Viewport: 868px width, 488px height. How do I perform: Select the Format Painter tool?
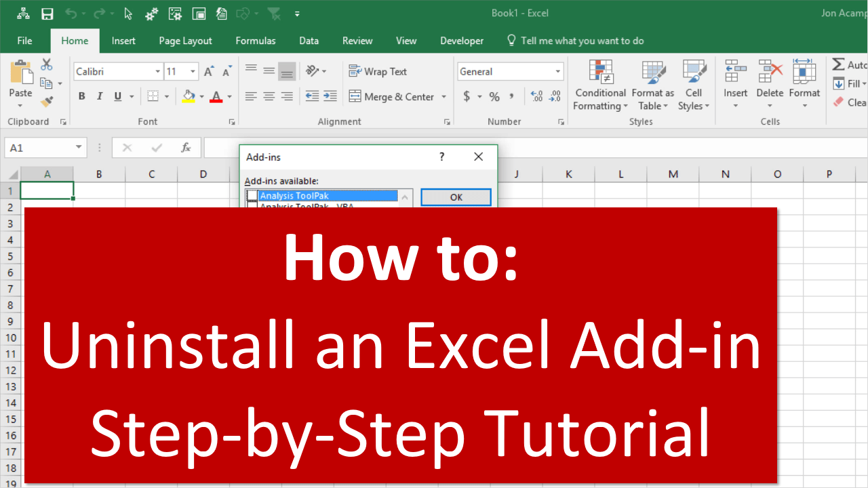[47, 101]
